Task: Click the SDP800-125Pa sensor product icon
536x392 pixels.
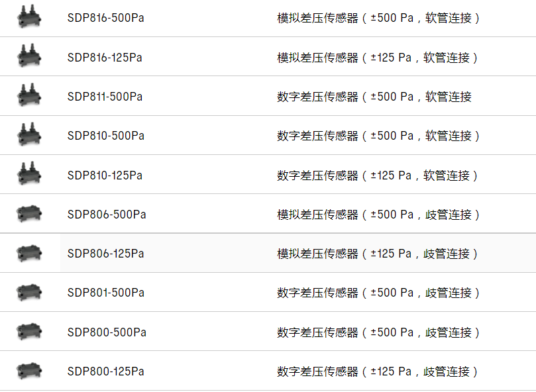Action: [28, 371]
